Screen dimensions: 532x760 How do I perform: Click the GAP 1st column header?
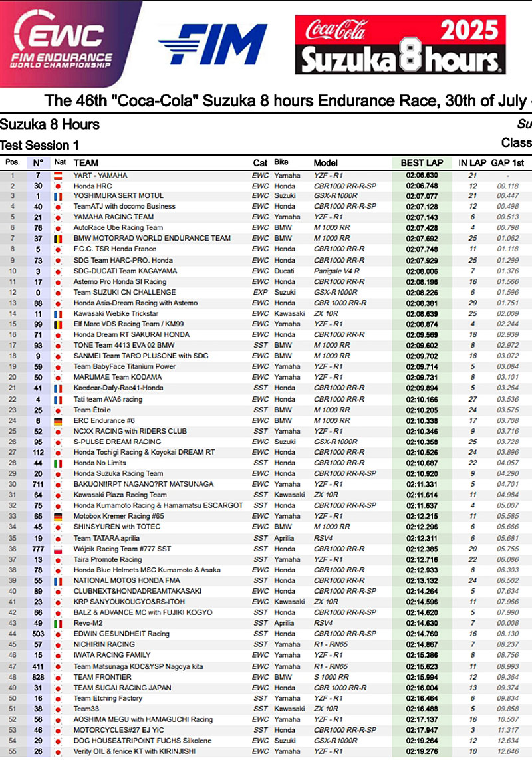point(507,163)
